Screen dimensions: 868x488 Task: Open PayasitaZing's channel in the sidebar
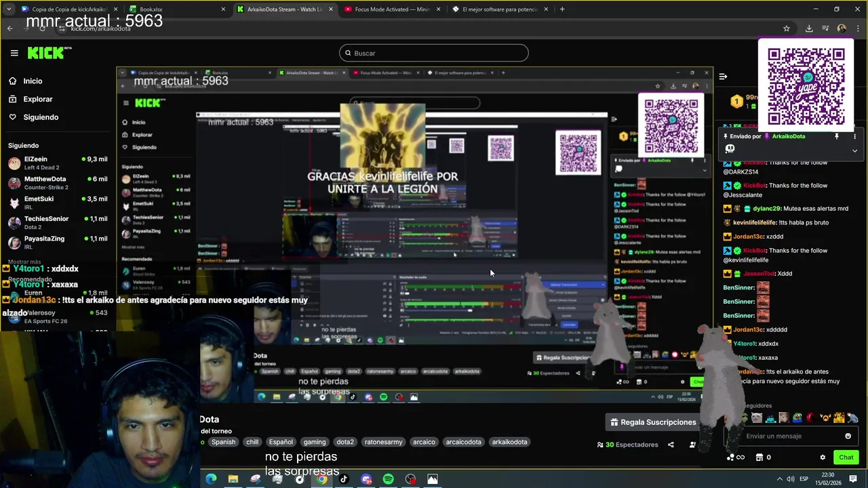(58, 242)
